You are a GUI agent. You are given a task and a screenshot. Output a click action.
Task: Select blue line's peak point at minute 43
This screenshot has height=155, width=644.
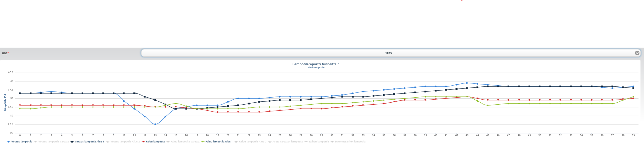coord(467,83)
